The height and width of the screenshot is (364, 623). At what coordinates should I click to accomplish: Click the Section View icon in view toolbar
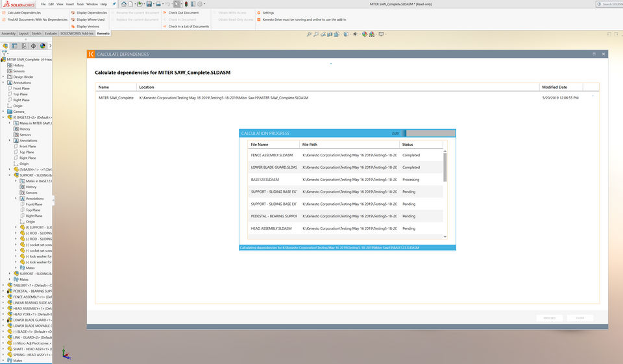pos(330,34)
